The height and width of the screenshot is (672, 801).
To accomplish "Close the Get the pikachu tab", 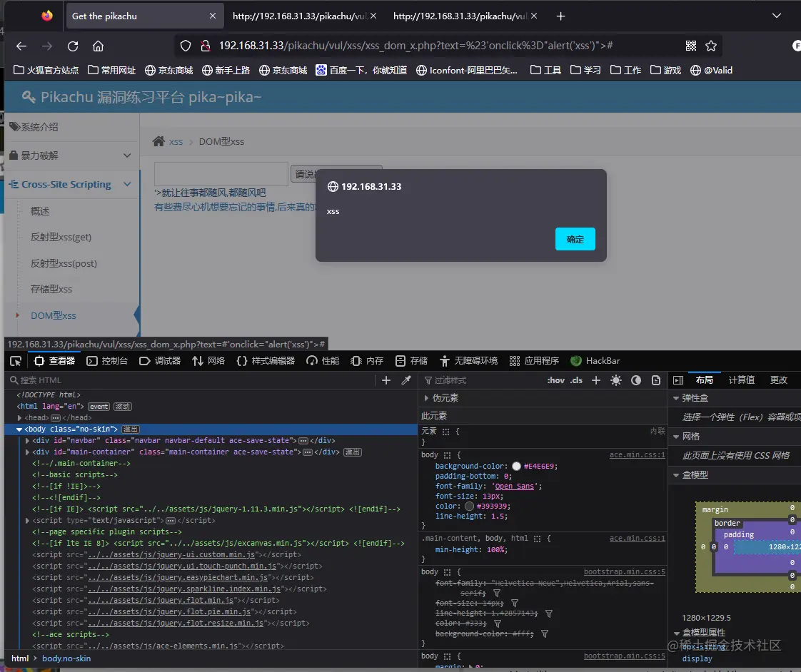I will click(x=213, y=16).
